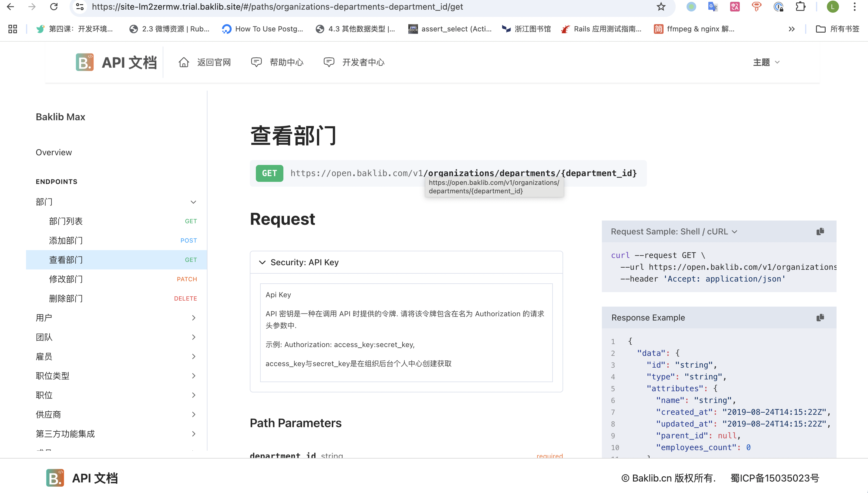
Task: Click the chat bubble icon next to 帮助中心
Action: pos(256,62)
